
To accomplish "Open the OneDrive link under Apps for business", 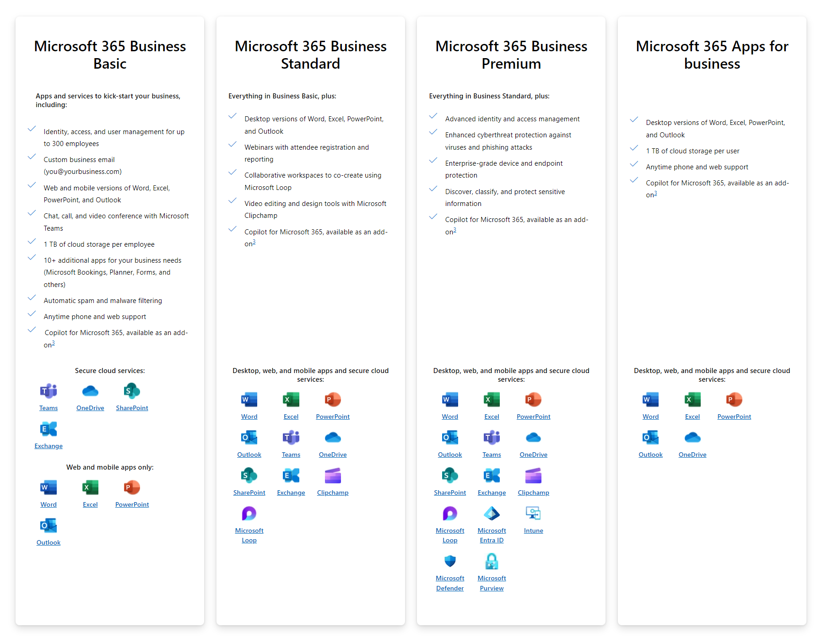I will 692,455.
